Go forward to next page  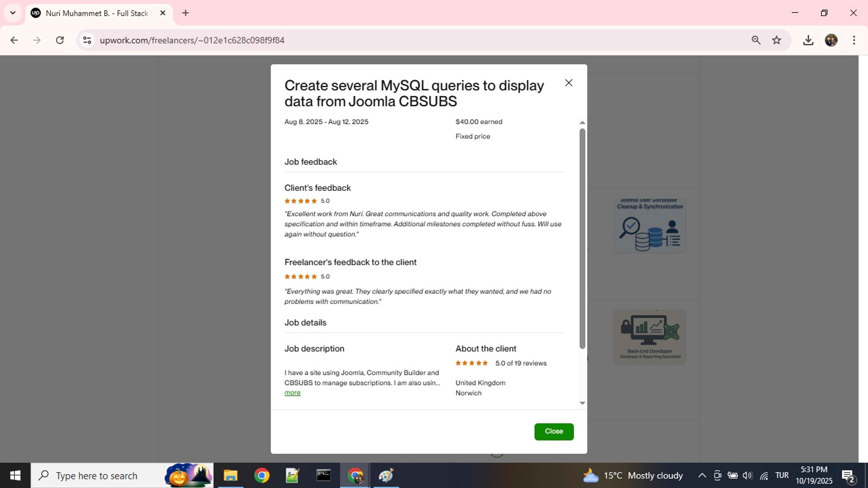click(x=37, y=40)
